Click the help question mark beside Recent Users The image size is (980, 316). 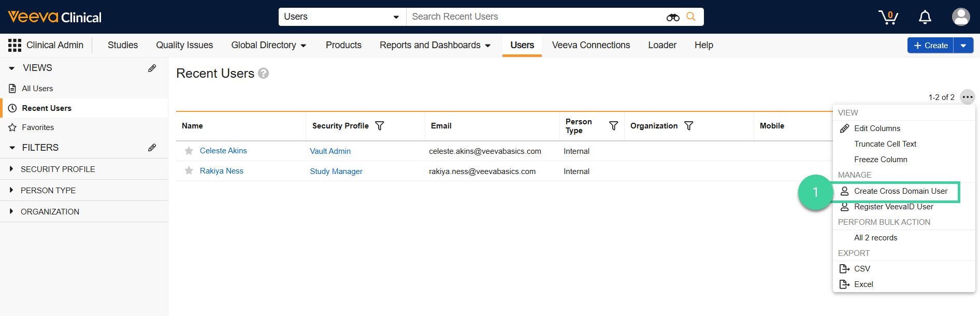263,74
